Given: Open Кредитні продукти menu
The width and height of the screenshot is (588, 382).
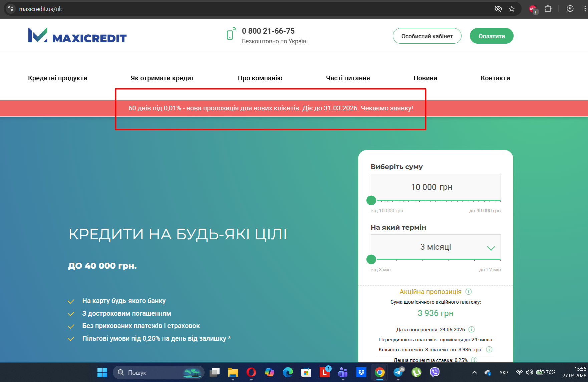Looking at the screenshot, I should [58, 78].
